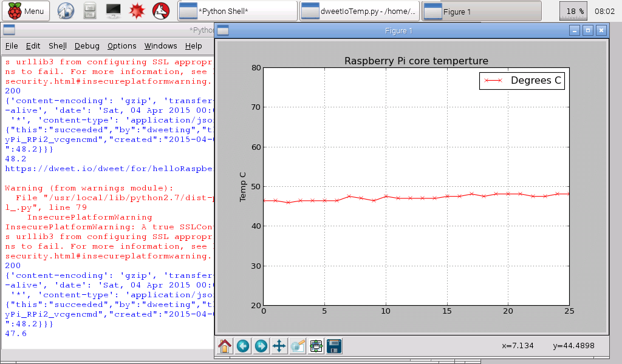Image resolution: width=622 pixels, height=364 pixels.
Task: Minimize the Figure 1 window
Action: pos(575,30)
